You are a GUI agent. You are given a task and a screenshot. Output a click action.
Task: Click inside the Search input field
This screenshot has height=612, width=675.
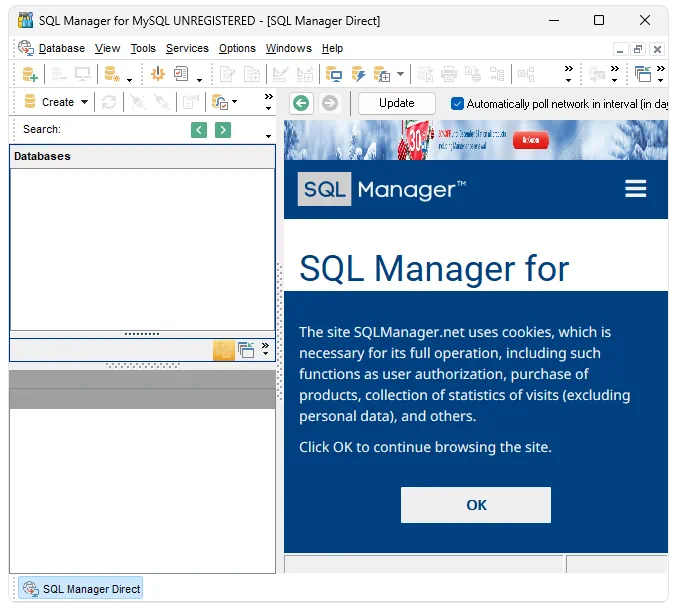125,130
